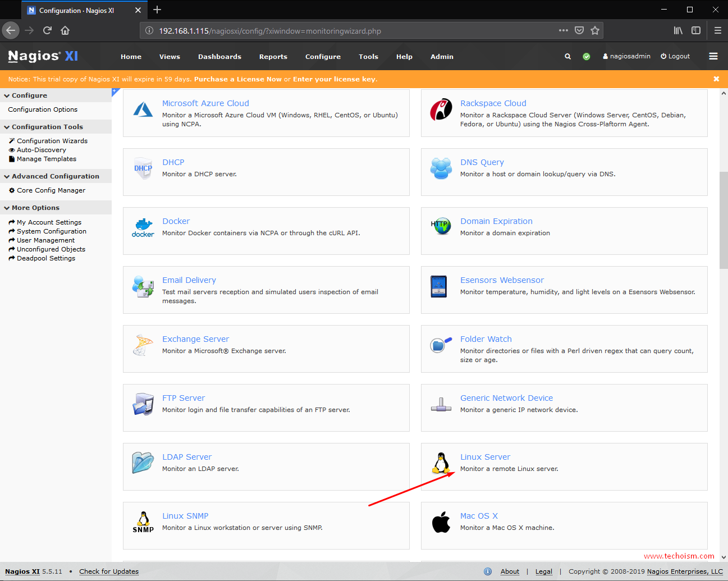Click the Domain Expiration globe icon

441,227
